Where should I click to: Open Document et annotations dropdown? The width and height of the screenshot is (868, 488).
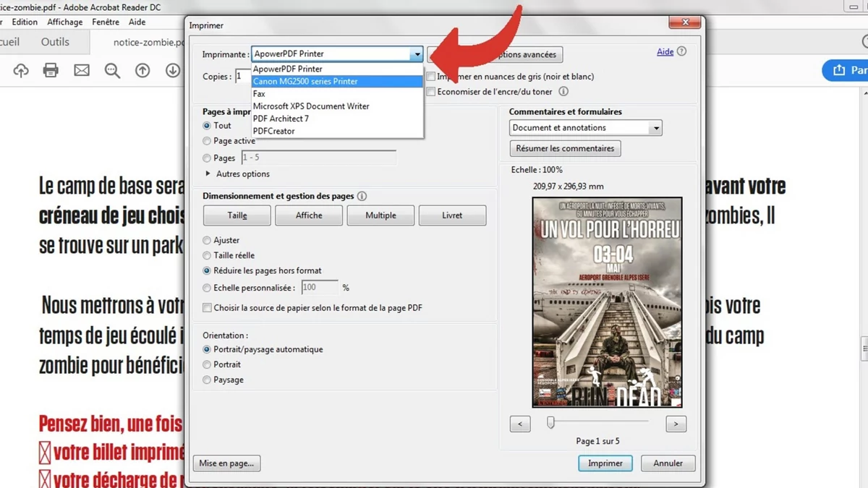585,128
